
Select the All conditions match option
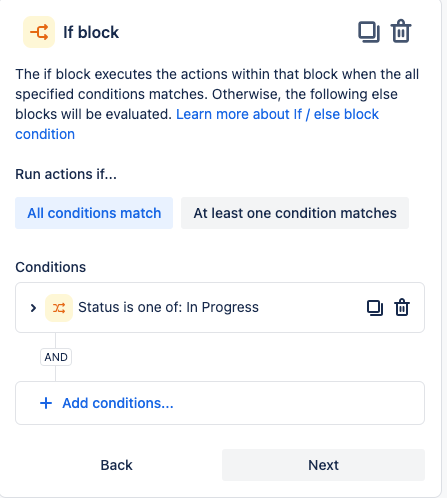[x=94, y=213]
